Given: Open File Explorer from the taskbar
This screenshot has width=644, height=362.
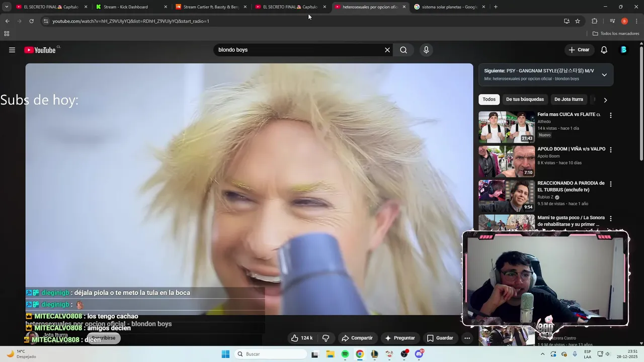Looking at the screenshot, I should coord(330,354).
